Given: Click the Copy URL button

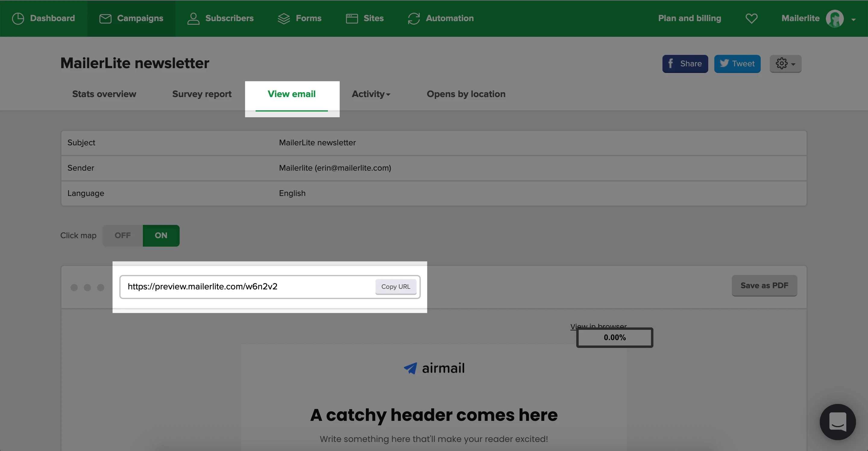Looking at the screenshot, I should [396, 286].
